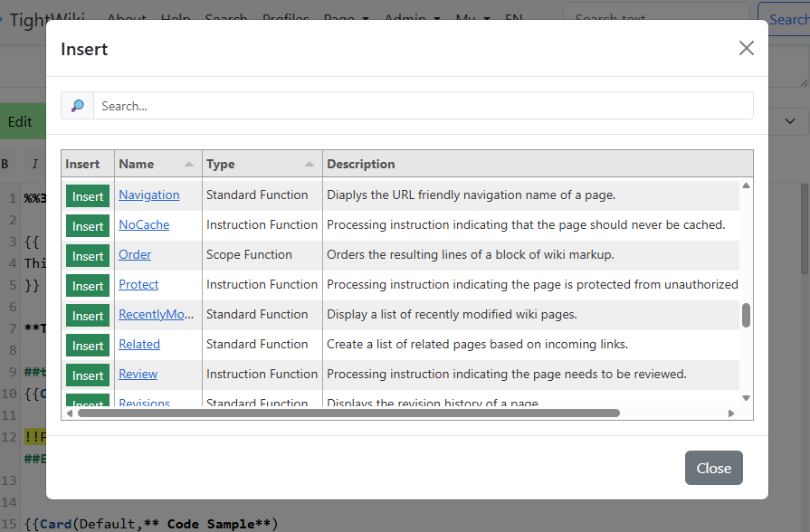Insert the Review function
The height and width of the screenshot is (532, 810).
point(88,375)
